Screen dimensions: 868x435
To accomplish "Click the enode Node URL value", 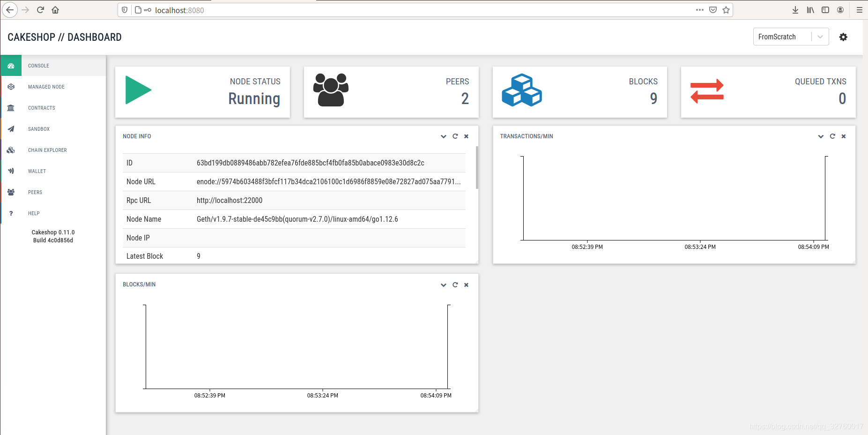I will click(x=328, y=182).
